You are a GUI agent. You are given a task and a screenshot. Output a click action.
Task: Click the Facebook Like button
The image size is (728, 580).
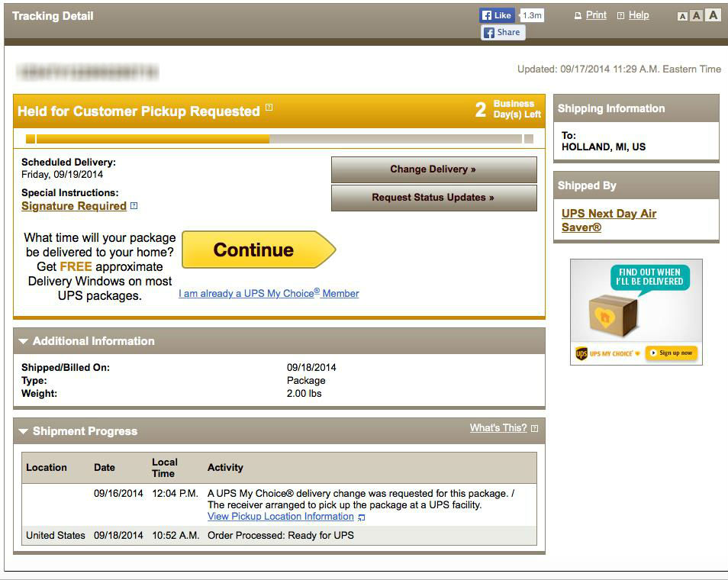tap(497, 15)
